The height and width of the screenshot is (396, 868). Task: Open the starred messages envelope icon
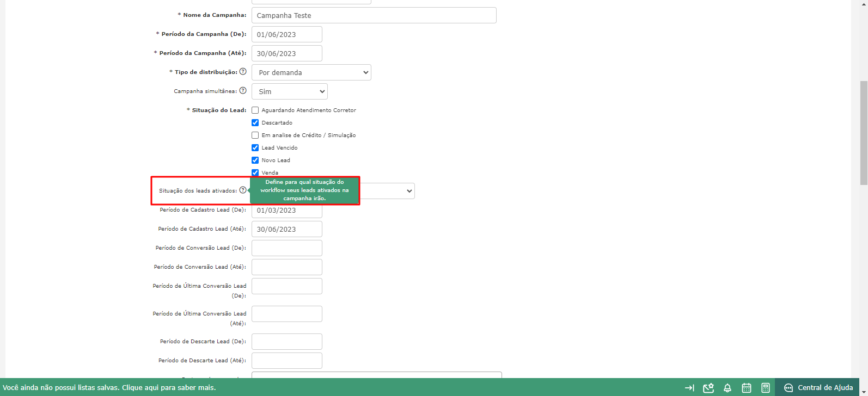(x=708, y=388)
